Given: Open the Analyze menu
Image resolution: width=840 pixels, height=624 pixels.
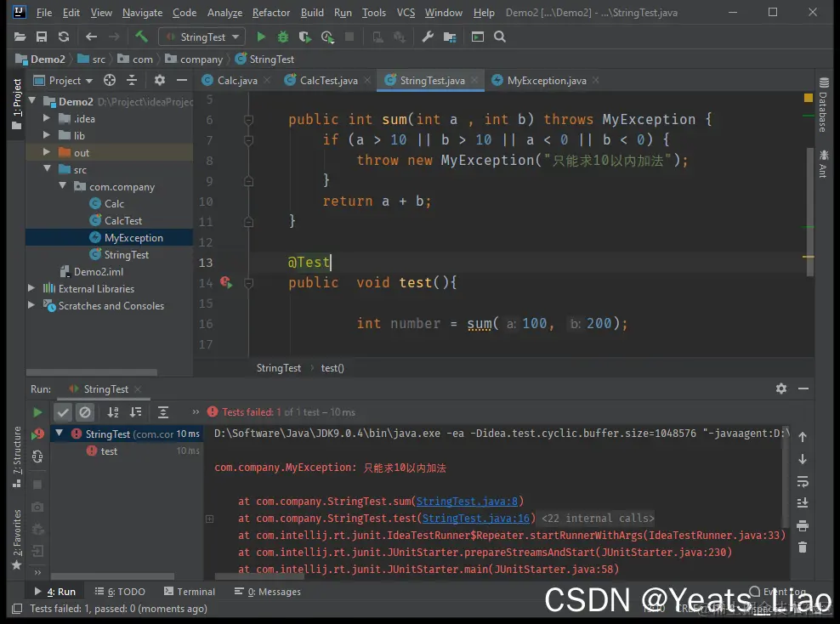Looking at the screenshot, I should 225,12.
